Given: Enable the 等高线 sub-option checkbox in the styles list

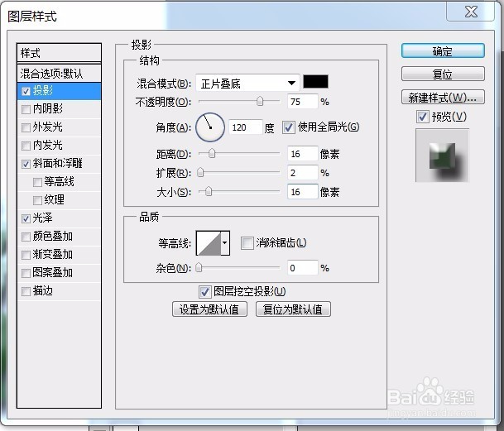Looking at the screenshot, I should [x=37, y=183].
